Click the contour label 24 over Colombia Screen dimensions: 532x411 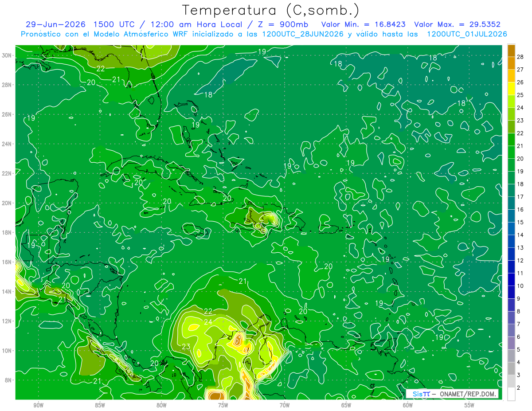tap(208, 322)
